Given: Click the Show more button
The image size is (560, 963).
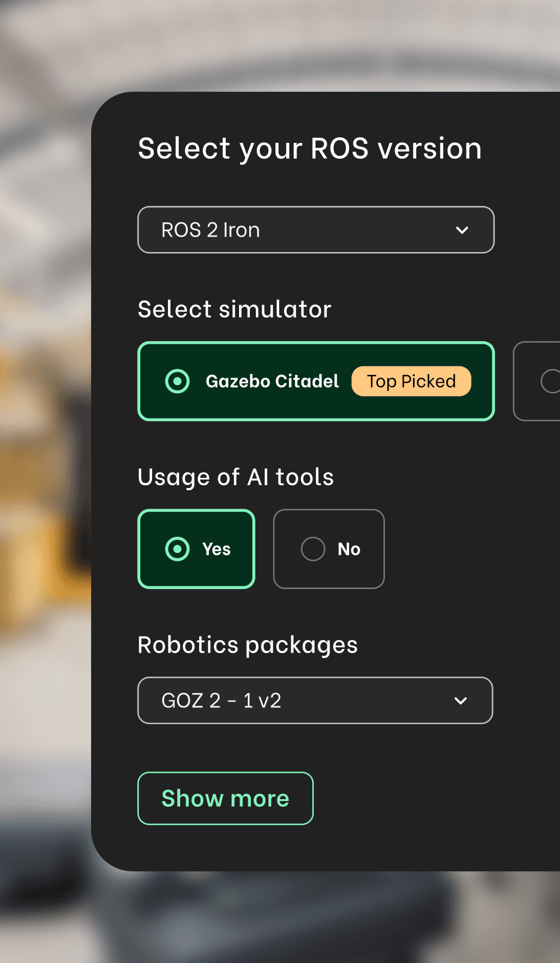Looking at the screenshot, I should [225, 798].
